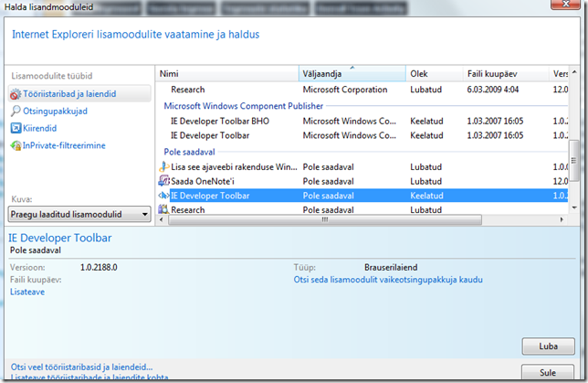Screen dimensions: 588x383
Task: Click the 6.03.2009 4:04 file date cell
Action: point(493,90)
